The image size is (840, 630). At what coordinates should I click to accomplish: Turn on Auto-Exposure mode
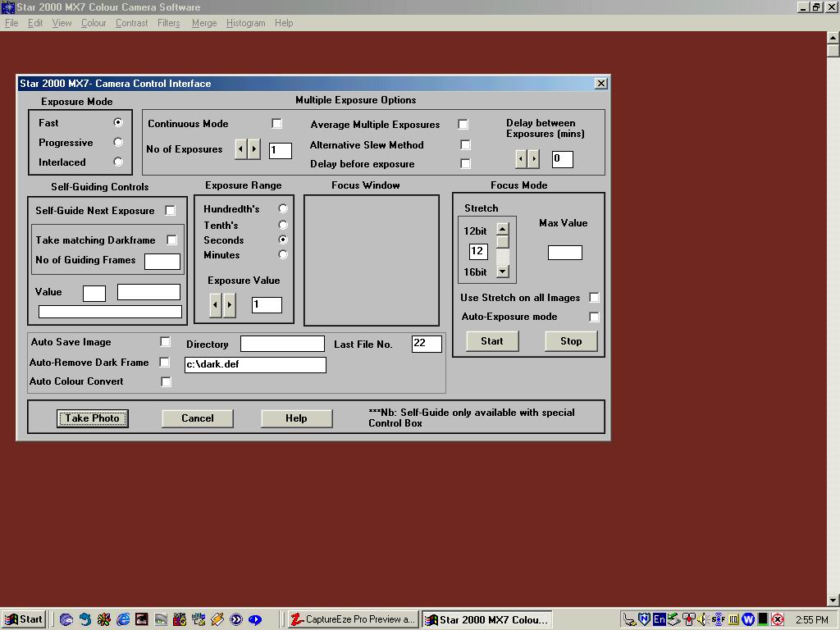point(594,317)
